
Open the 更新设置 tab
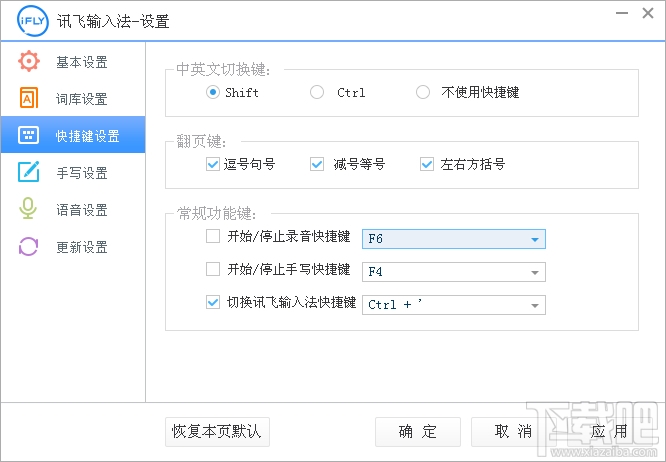pos(73,246)
